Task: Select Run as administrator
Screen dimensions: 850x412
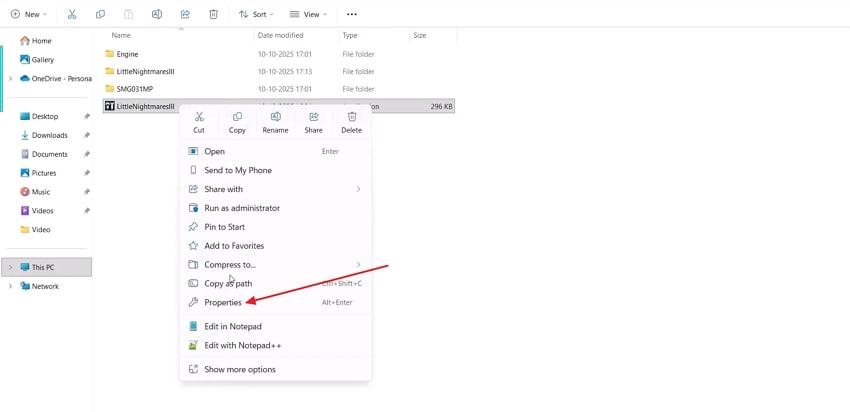Action: (x=275, y=208)
